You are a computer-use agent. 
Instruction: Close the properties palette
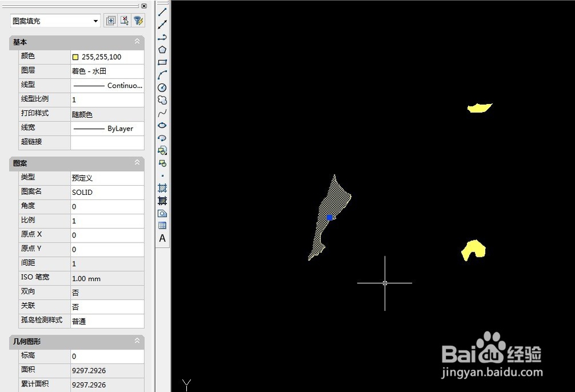144,6
